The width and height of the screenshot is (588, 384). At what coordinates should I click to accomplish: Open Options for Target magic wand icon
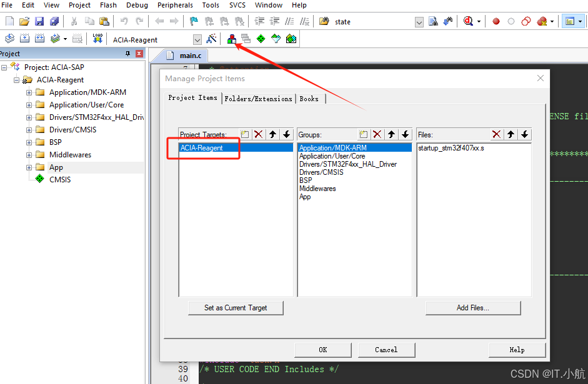[211, 39]
